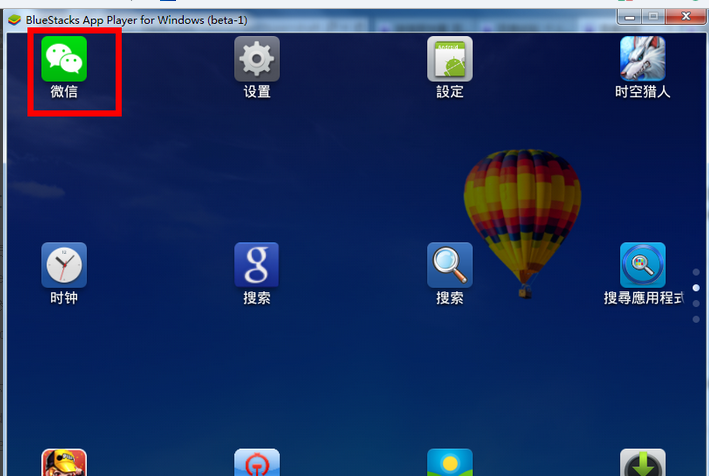Tap the green download arrow app icon
Viewport: 709px width, 476px height.
click(x=642, y=463)
